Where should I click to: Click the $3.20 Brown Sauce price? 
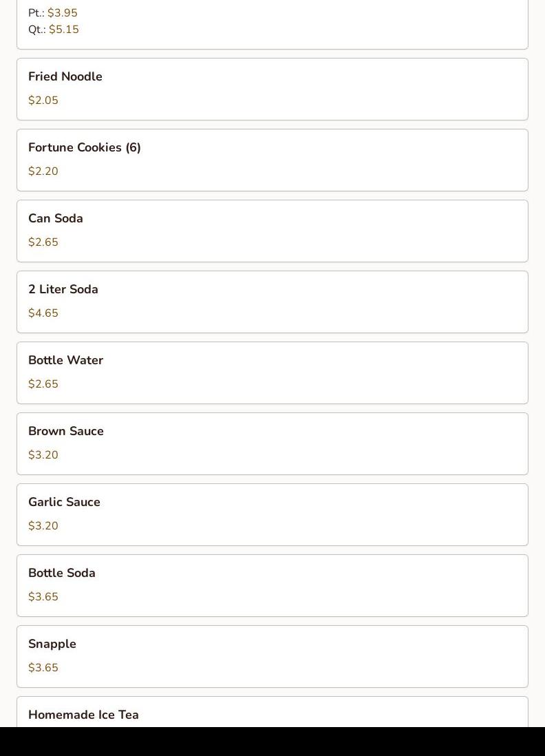(43, 454)
